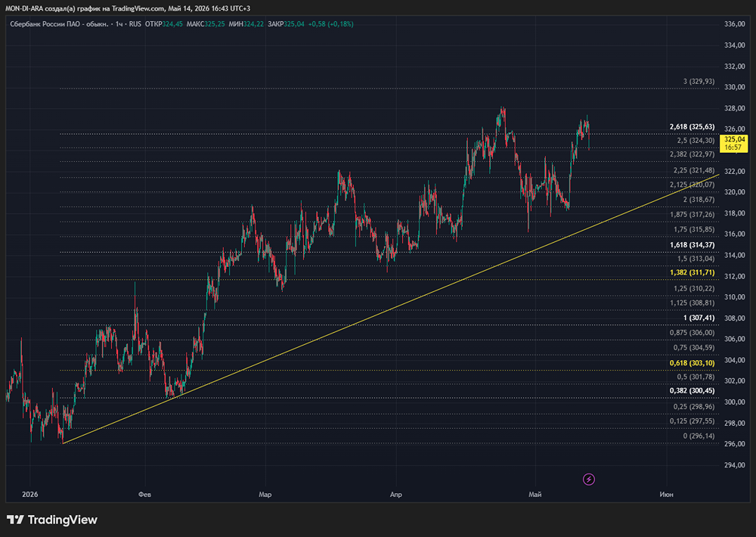The image size is (756, 537).
Task: Click 336,00 on the price axis
Action: click(735, 24)
